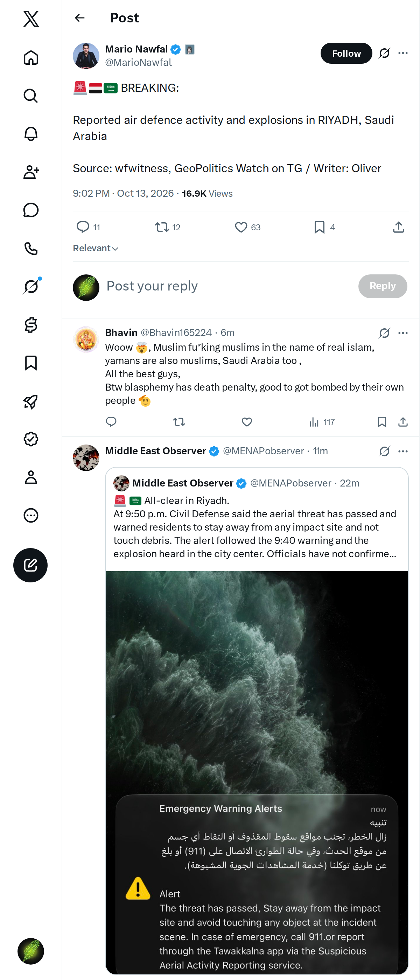Viewport: 420px width, 980px height.
Task: Open more options on Mario Nawfal's post
Action: point(403,53)
